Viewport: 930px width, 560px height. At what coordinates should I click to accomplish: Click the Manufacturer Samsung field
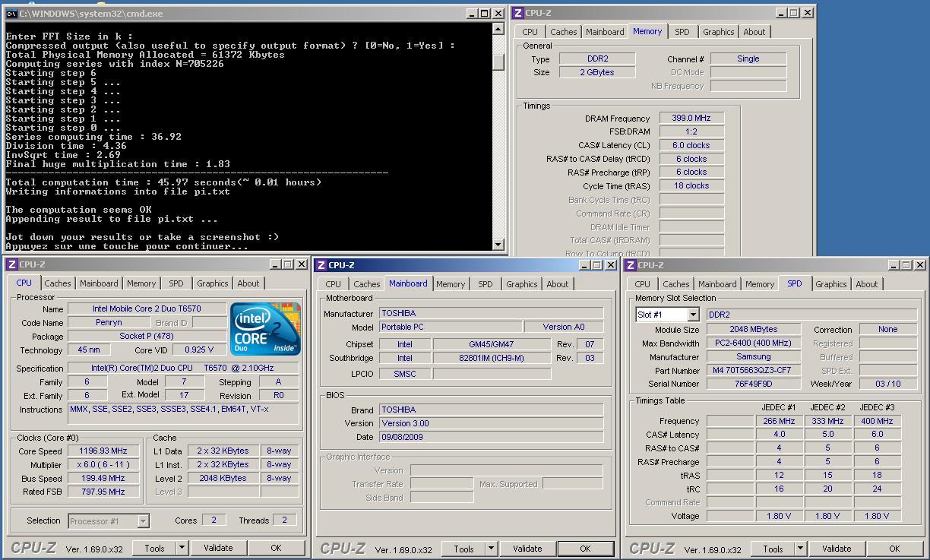[x=754, y=356]
